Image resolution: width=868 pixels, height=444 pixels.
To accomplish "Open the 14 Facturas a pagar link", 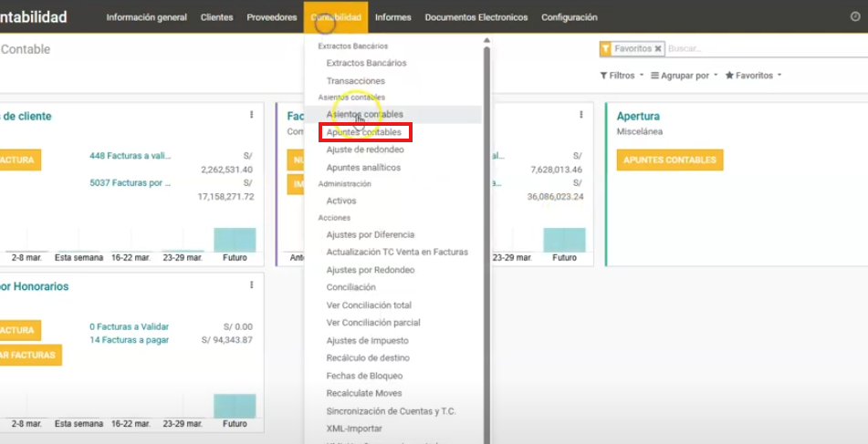I will point(129,340).
